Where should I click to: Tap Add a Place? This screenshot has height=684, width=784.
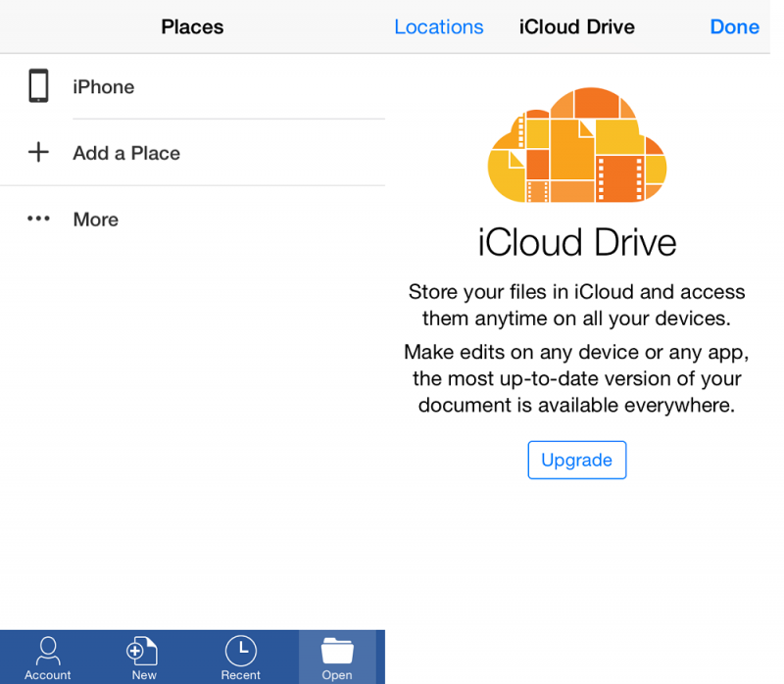(x=125, y=153)
